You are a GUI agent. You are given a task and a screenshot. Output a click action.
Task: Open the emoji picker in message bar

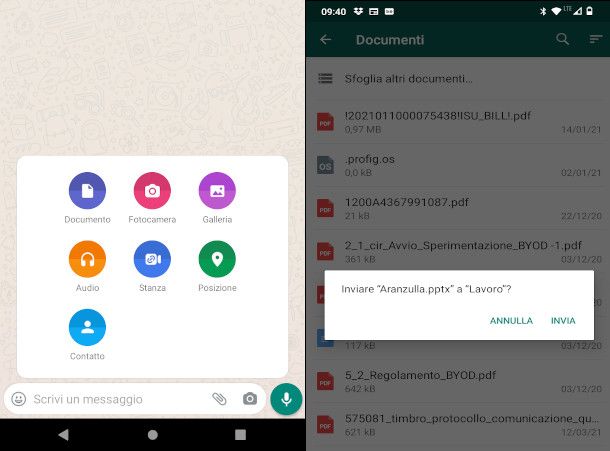pyautogui.click(x=19, y=399)
